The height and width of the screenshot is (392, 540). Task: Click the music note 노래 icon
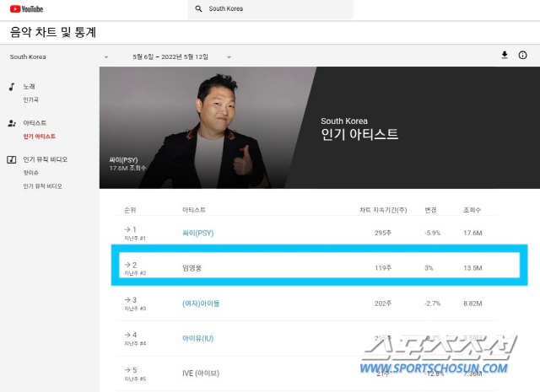pyautogui.click(x=12, y=87)
